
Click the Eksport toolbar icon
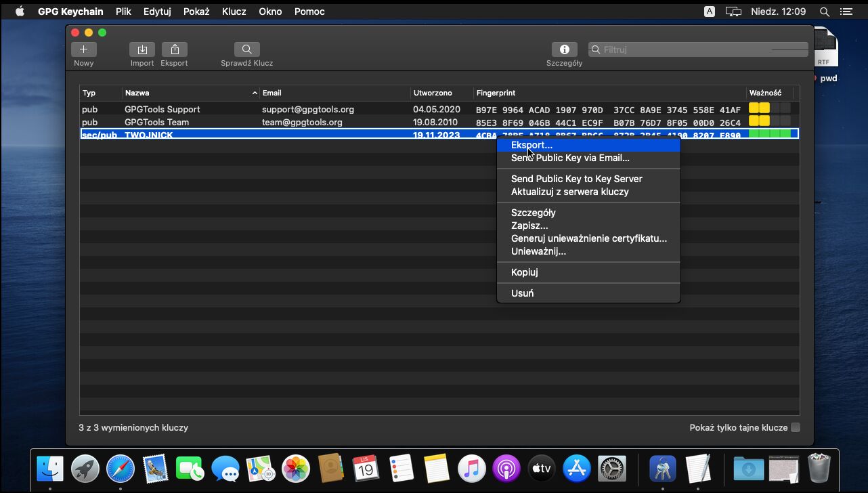coord(175,49)
